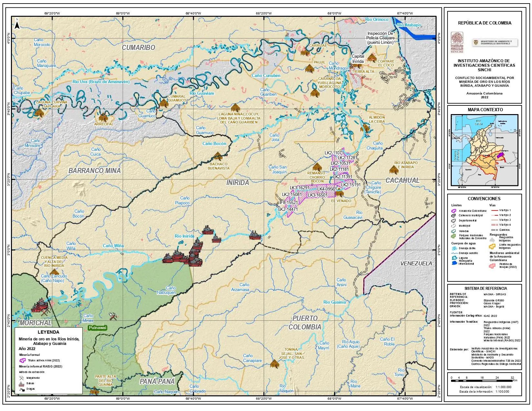
Task: Select the mining title label LK2-11281
Action: point(347,158)
